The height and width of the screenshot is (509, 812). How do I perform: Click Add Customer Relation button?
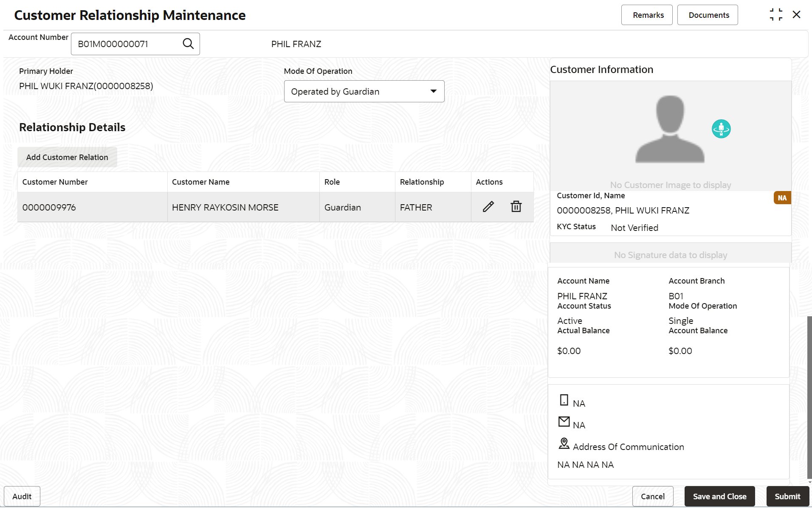[67, 157]
